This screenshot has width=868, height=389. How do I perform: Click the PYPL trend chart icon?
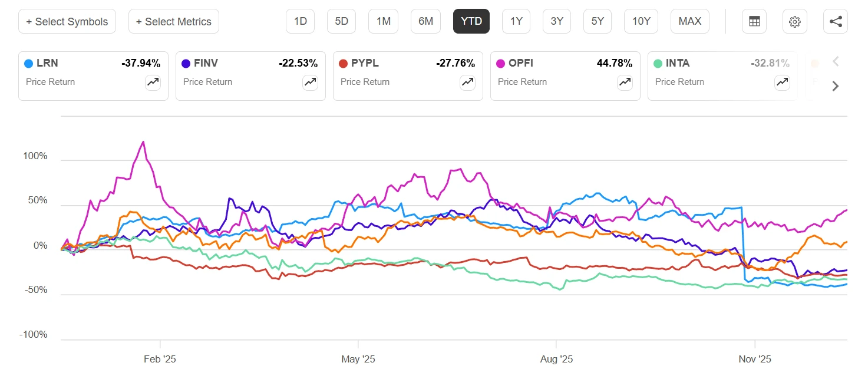[468, 83]
